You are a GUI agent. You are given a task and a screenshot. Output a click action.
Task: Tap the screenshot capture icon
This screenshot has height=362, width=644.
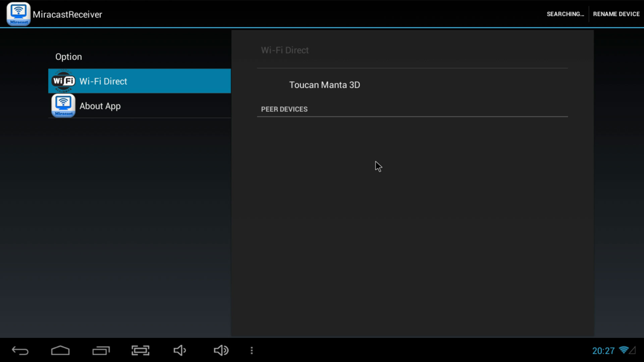(x=140, y=351)
